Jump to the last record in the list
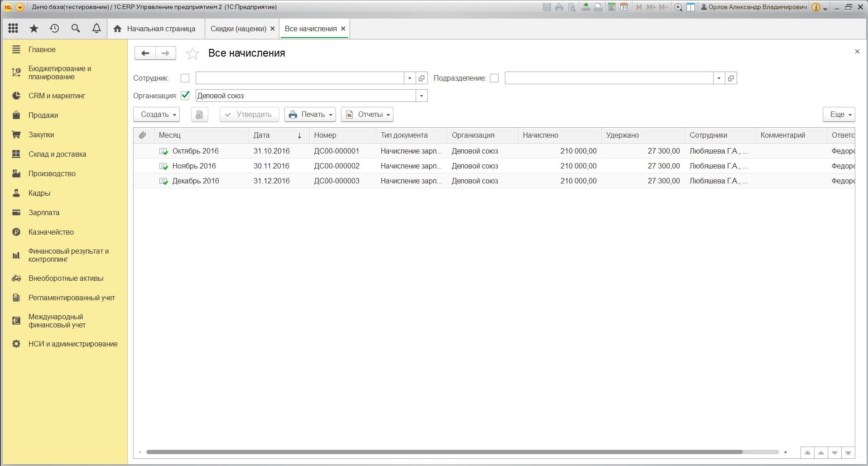 click(x=848, y=452)
